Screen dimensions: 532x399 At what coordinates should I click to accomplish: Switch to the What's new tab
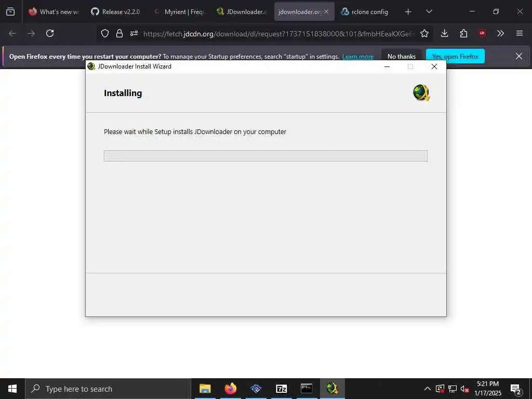(54, 11)
